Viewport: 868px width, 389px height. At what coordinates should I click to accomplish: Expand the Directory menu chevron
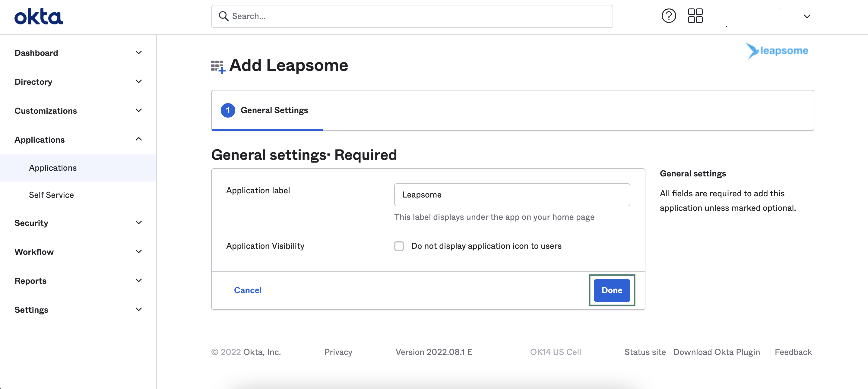point(138,81)
